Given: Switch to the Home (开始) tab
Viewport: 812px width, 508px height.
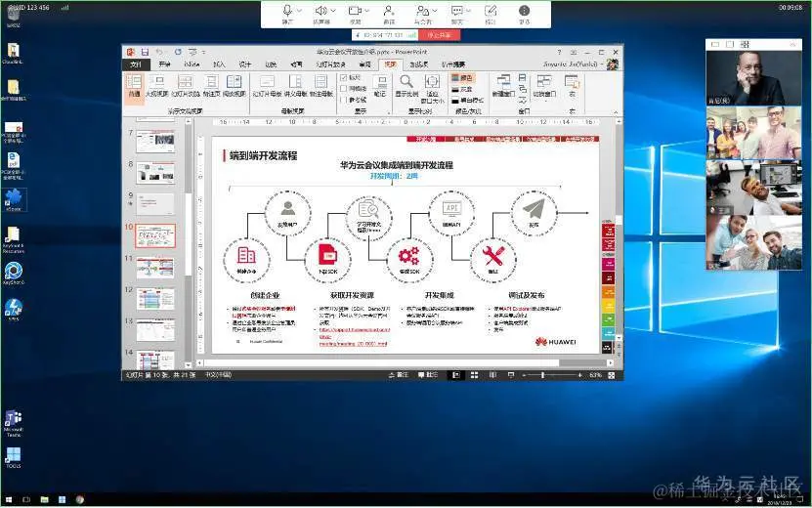Looking at the screenshot, I should (165, 64).
